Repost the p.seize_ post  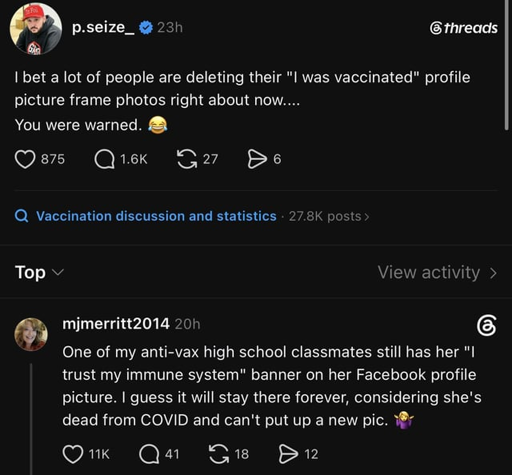coord(187,159)
